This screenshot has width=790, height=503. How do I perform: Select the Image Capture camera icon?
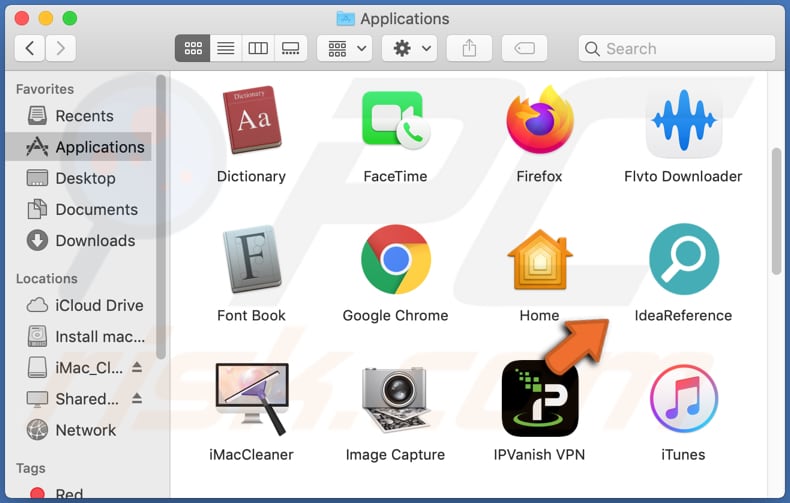pos(396,399)
